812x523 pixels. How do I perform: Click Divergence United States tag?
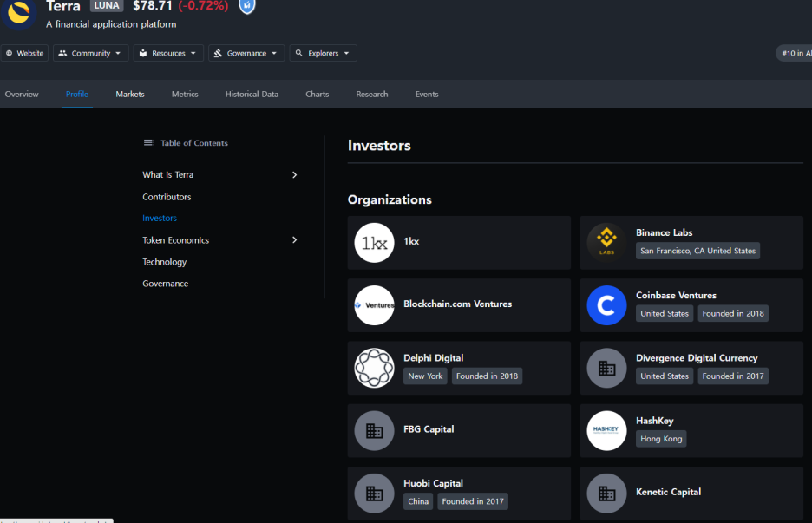click(665, 376)
